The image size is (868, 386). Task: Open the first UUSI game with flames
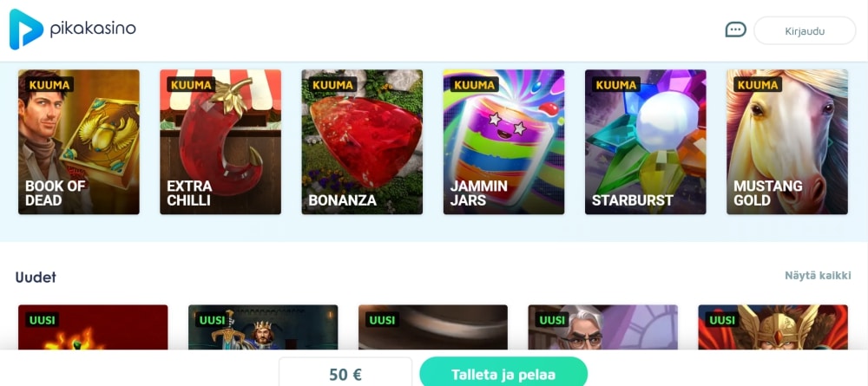click(x=93, y=327)
